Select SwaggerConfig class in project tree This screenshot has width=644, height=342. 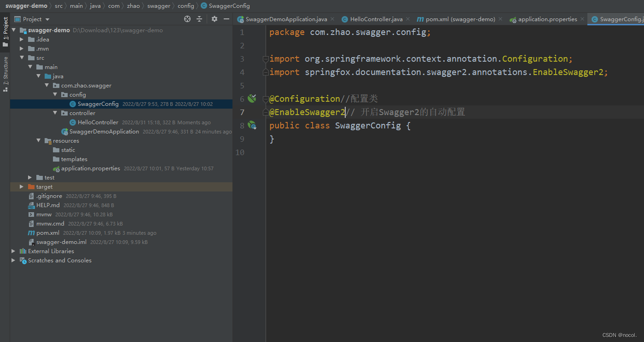click(98, 104)
